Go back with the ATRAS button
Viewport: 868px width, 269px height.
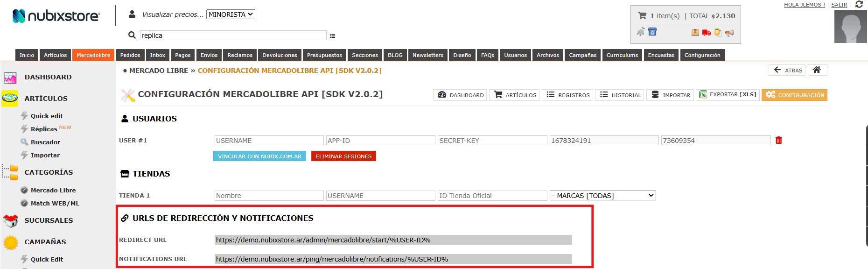[x=787, y=70]
